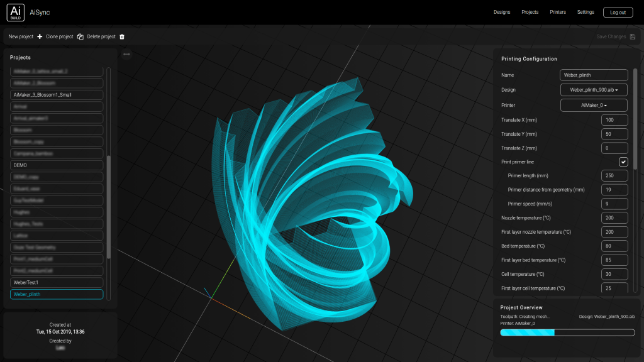Open the Designs page

tap(502, 13)
